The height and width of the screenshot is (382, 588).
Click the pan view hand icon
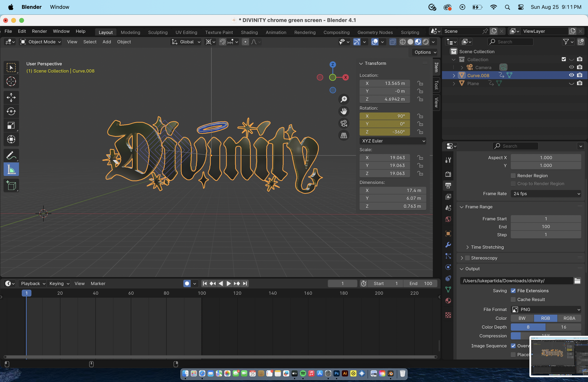click(x=344, y=111)
